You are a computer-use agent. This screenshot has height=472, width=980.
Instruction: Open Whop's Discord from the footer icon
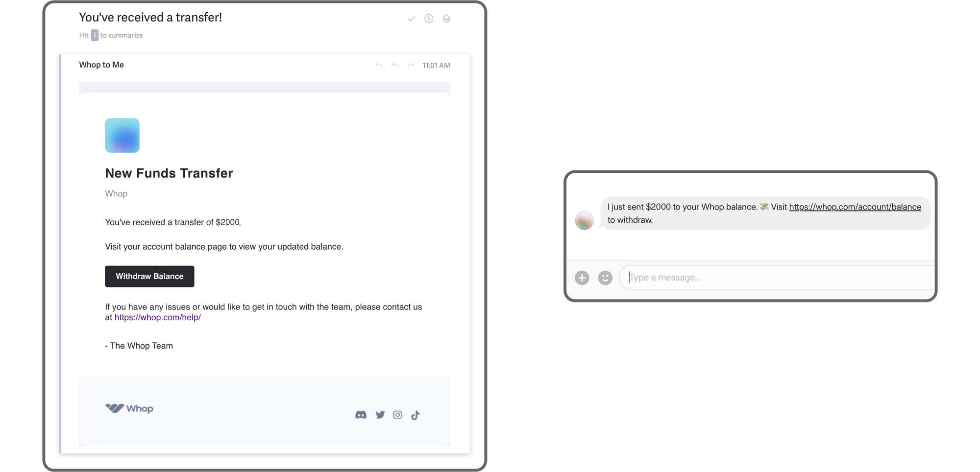[361, 415]
